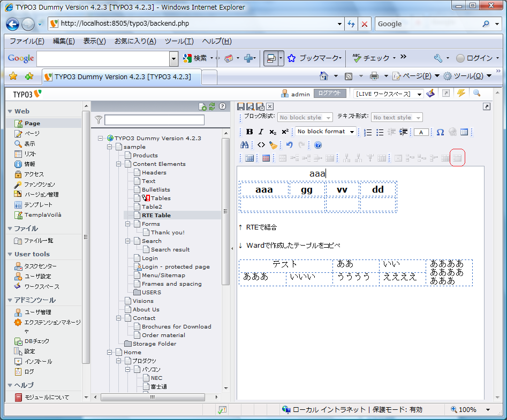Click the browser address bar
The image size is (507, 420).
pos(197,24)
